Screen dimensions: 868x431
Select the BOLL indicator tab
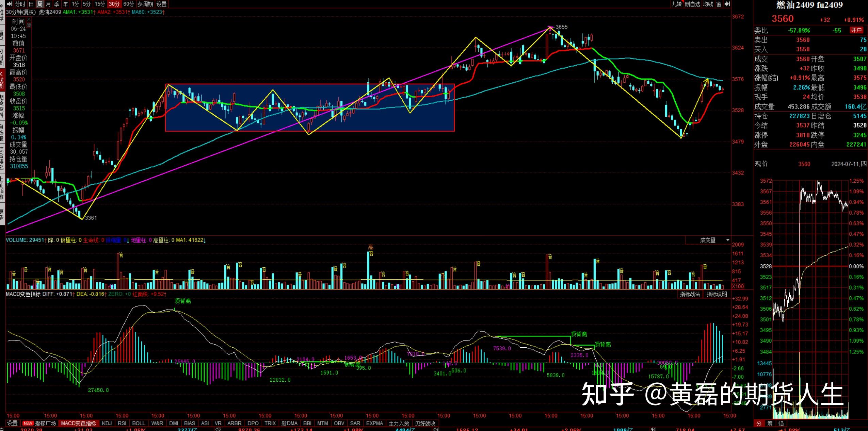(x=139, y=424)
